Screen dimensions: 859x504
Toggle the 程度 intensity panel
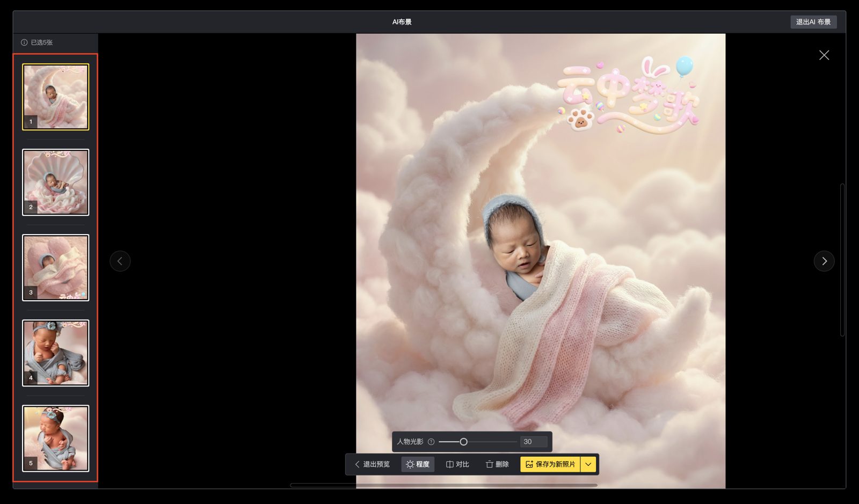click(418, 464)
